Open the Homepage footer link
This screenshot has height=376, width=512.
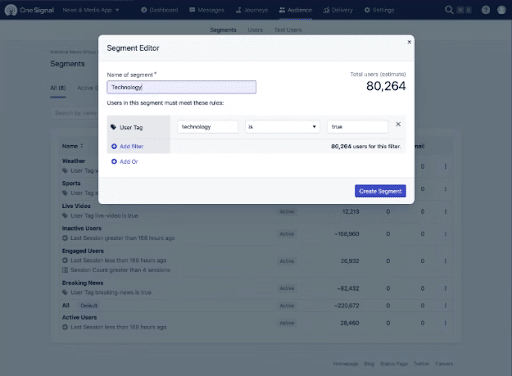click(345, 364)
